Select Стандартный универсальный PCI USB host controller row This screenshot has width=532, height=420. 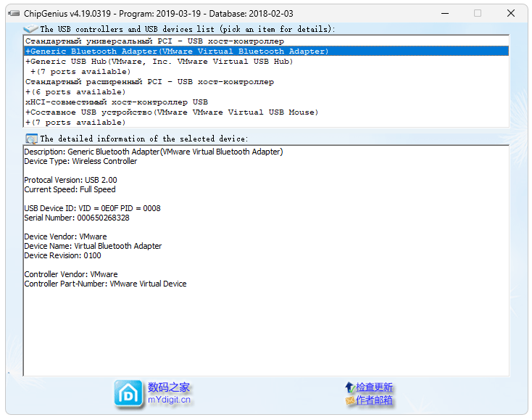(266, 41)
